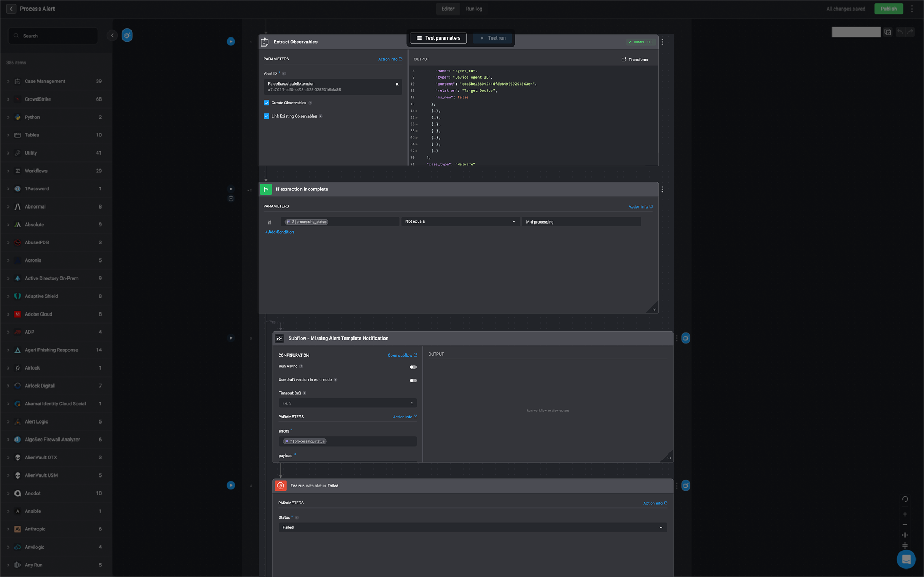924x577 pixels.
Task: Open the Status Failed dropdown
Action: tap(472, 527)
